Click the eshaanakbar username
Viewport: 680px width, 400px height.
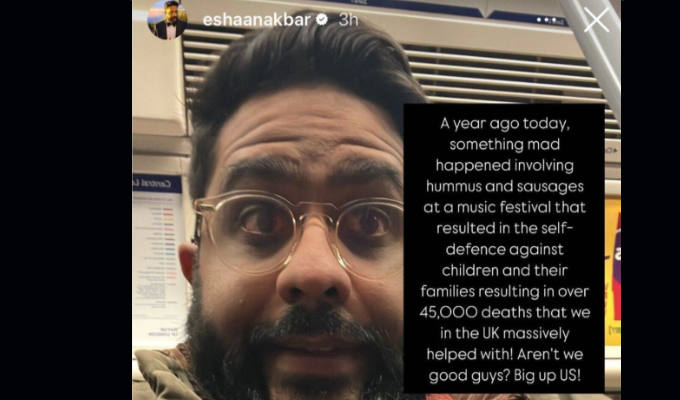point(257,20)
